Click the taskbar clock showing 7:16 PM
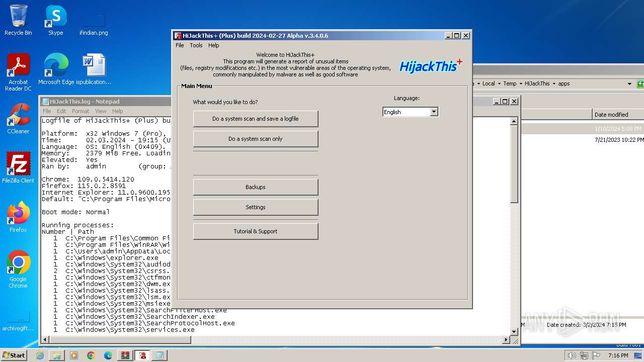The height and width of the screenshot is (362, 644). [618, 355]
